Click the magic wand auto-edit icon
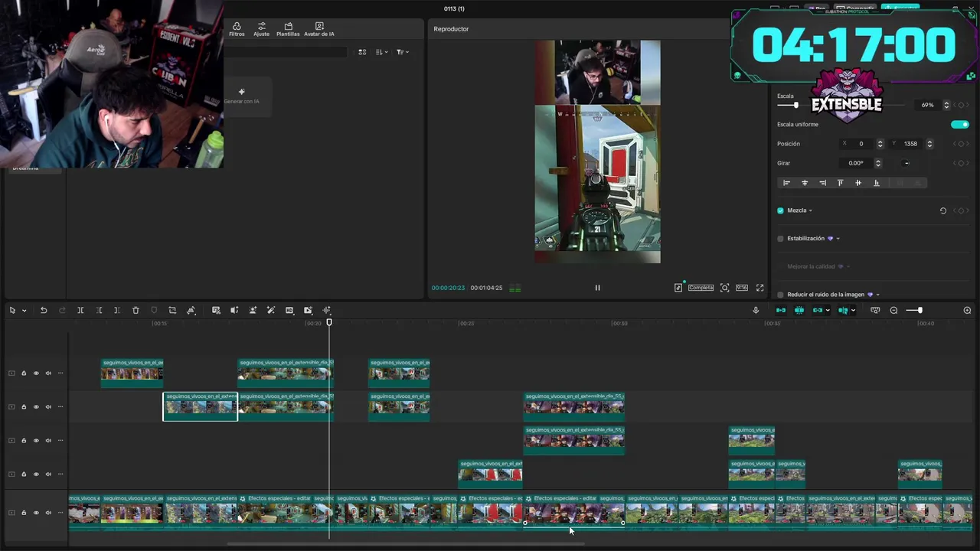 click(271, 310)
